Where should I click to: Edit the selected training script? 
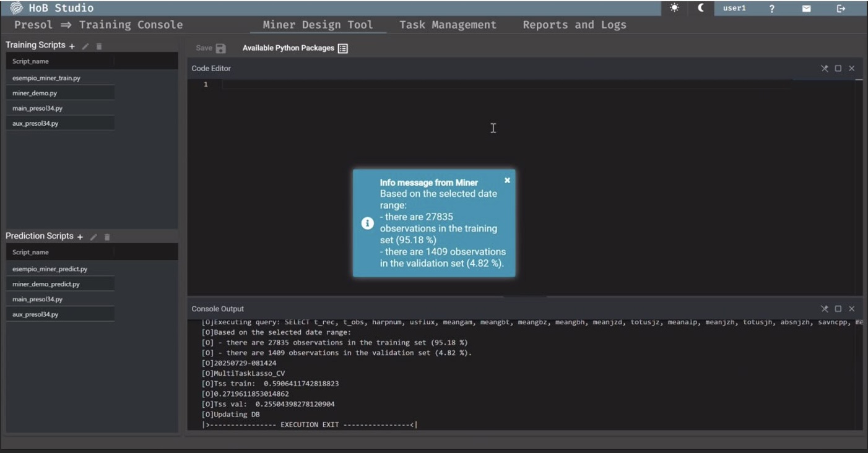click(85, 46)
